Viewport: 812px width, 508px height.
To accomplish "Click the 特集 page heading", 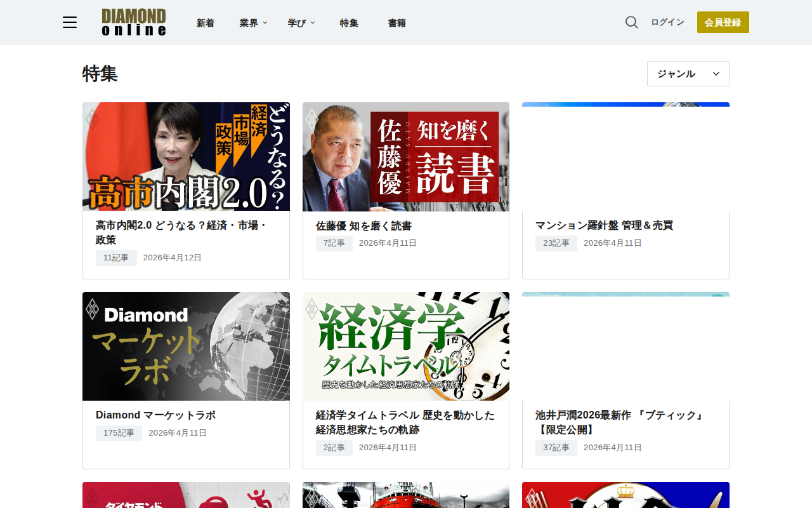I will pyautogui.click(x=100, y=74).
